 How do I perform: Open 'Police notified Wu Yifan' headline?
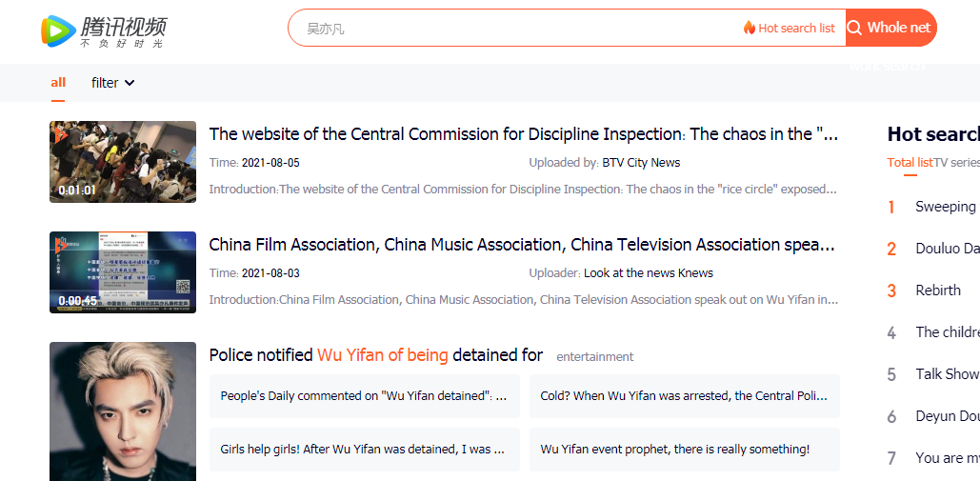pos(375,355)
